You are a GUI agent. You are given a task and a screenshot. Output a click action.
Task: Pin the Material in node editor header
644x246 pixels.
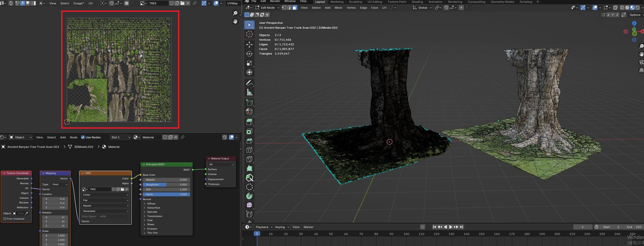(183, 137)
